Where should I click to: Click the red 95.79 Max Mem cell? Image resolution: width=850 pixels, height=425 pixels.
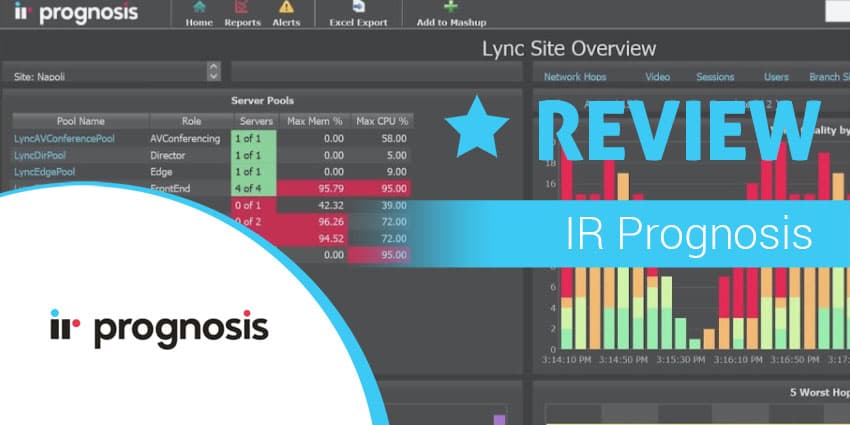coord(312,189)
